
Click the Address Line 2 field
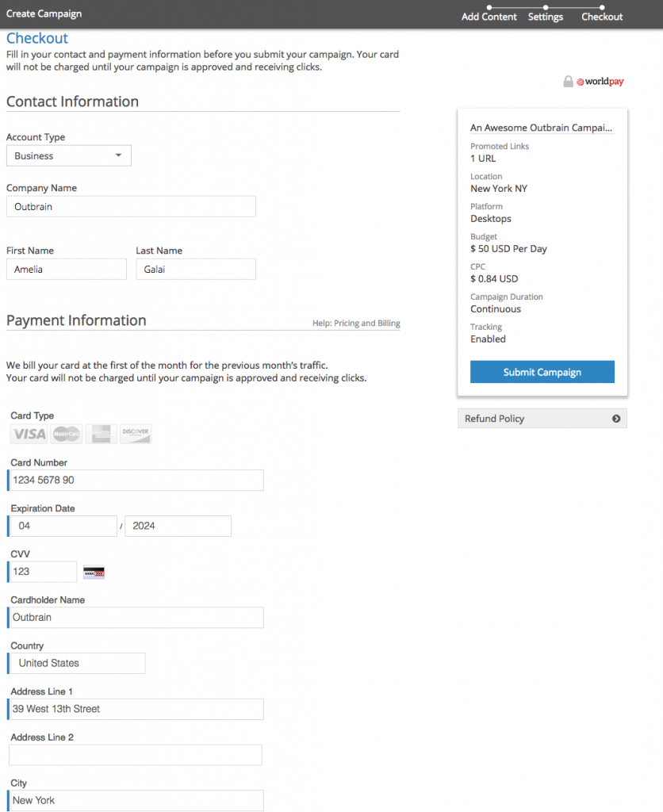point(136,755)
